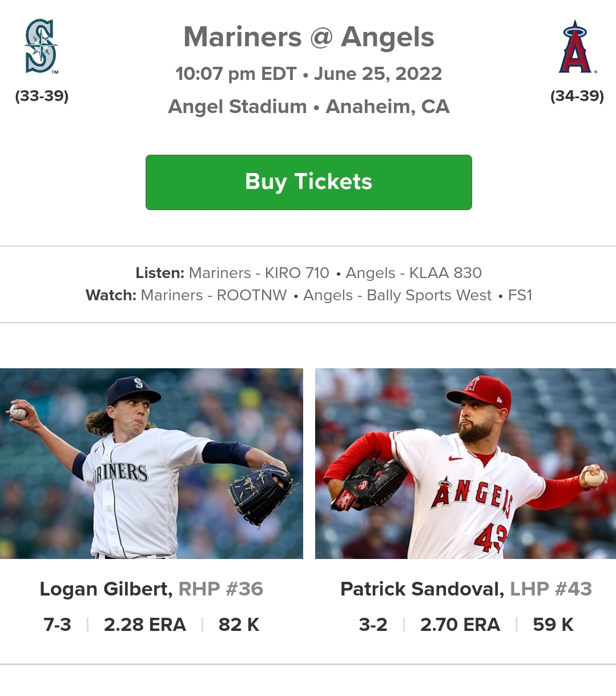Click the Mariners (33-39) record
This screenshot has width=616, height=696.
[42, 96]
